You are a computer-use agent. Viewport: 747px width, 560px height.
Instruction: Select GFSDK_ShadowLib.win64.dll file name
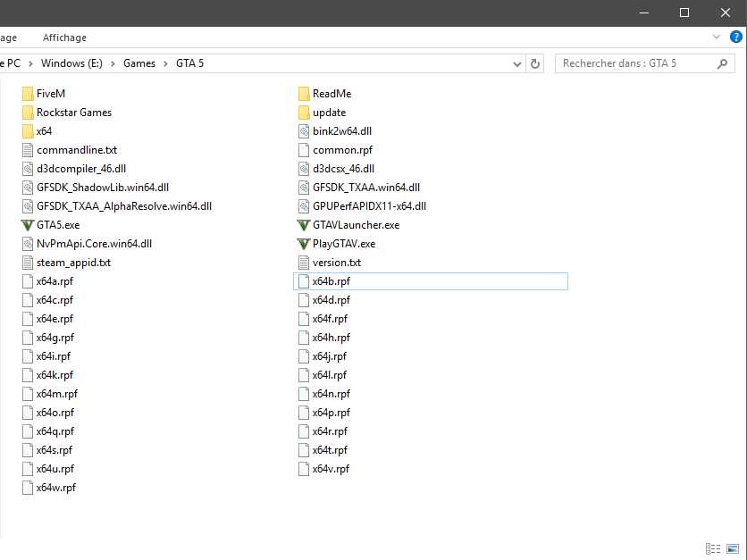click(x=103, y=188)
